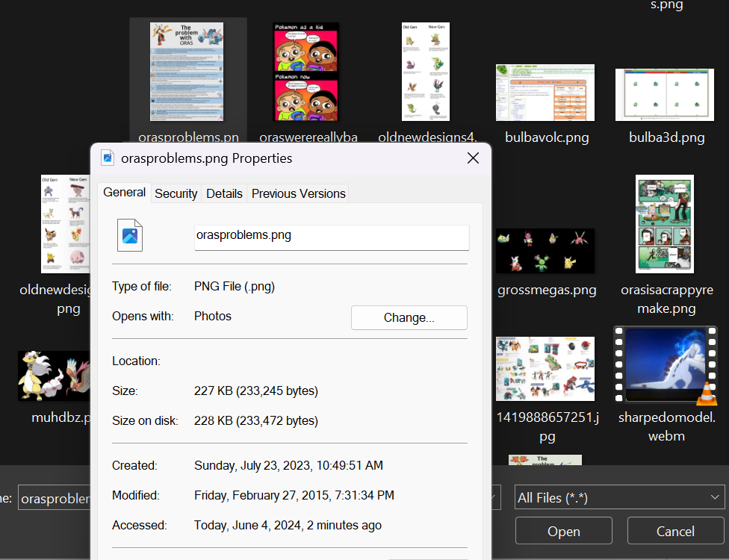Click Cancel in the file dialog
The image size is (729, 560).
coord(675,531)
